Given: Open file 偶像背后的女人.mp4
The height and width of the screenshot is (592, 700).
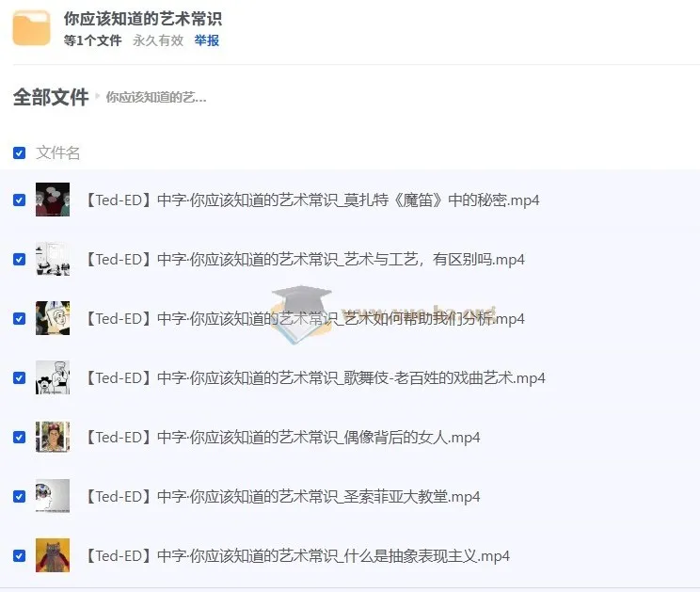Looking at the screenshot, I should pos(282,437).
